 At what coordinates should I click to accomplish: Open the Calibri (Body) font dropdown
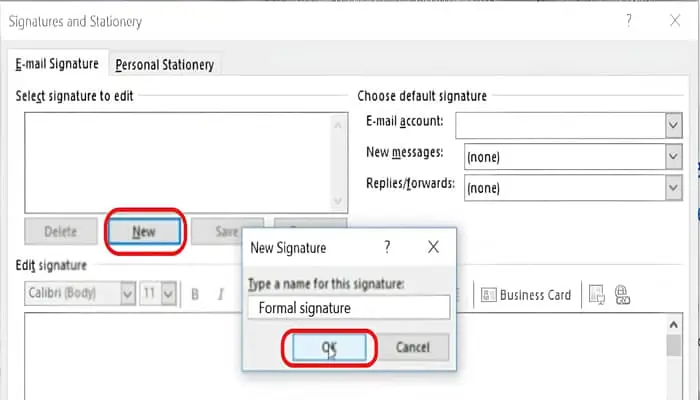(127, 294)
